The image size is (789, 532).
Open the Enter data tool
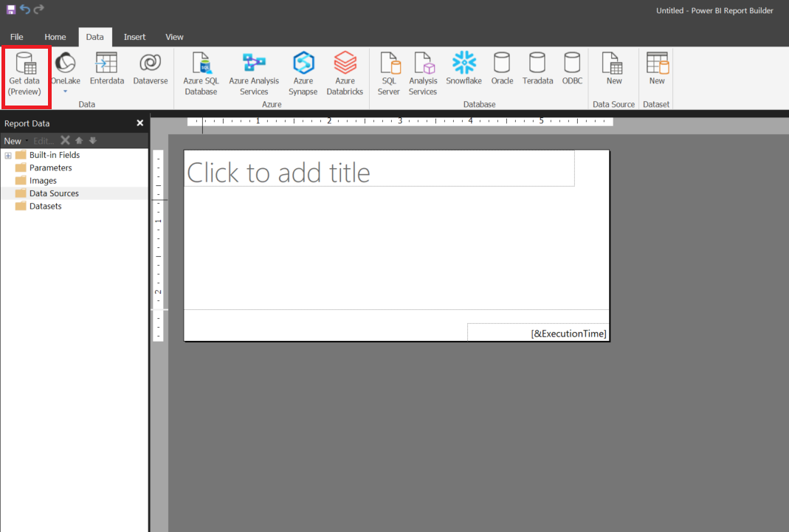pyautogui.click(x=107, y=70)
